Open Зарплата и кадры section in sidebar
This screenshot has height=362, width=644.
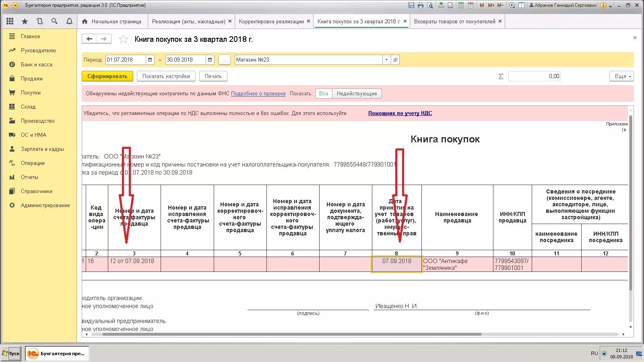42,149
